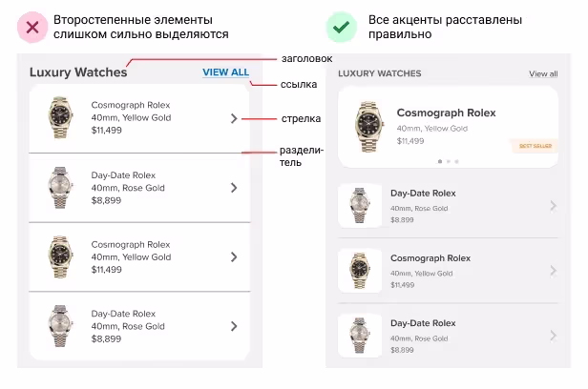The width and height of the screenshot is (588, 389).
Task: Click the top Cosmograph watch image in left list
Action: [x=59, y=118]
